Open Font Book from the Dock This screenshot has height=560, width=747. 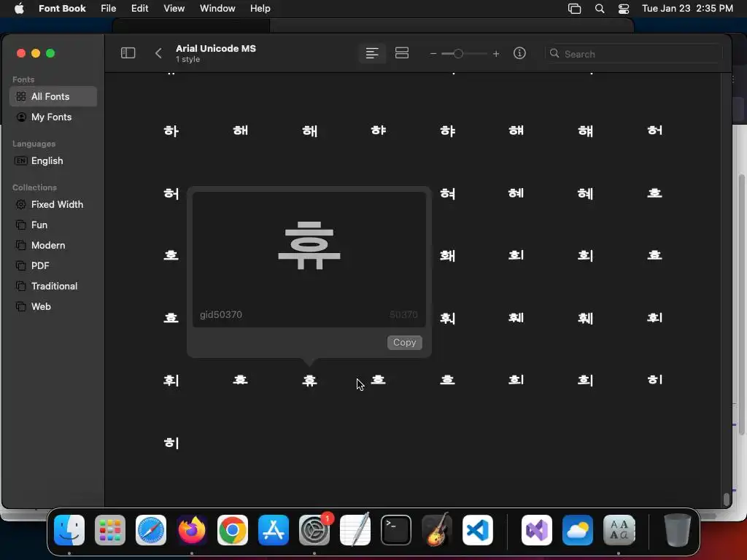(x=619, y=531)
